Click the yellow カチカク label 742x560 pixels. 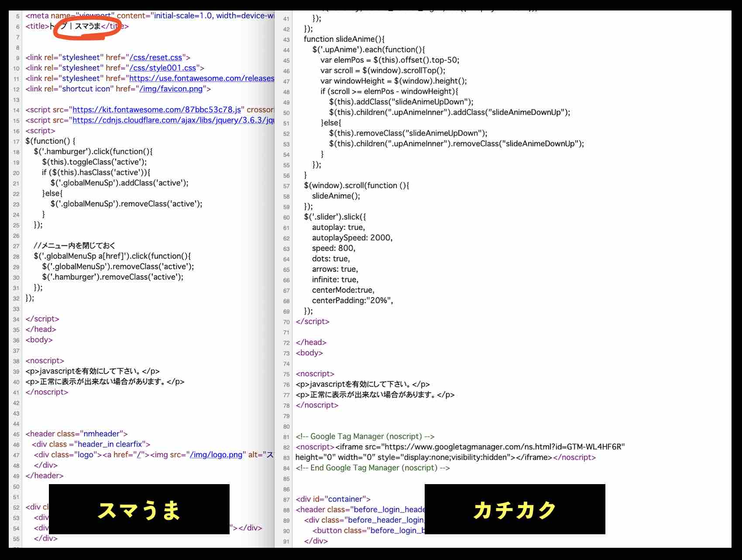[515, 509]
